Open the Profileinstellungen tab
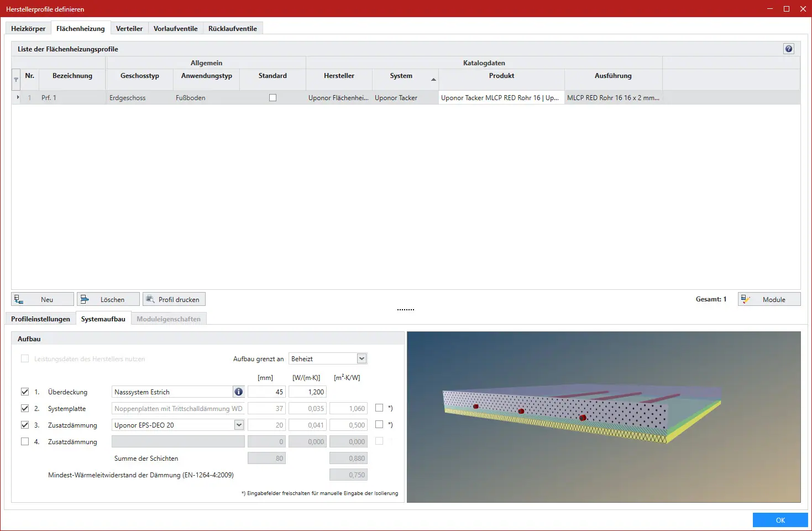The image size is (812, 531). [x=40, y=319]
